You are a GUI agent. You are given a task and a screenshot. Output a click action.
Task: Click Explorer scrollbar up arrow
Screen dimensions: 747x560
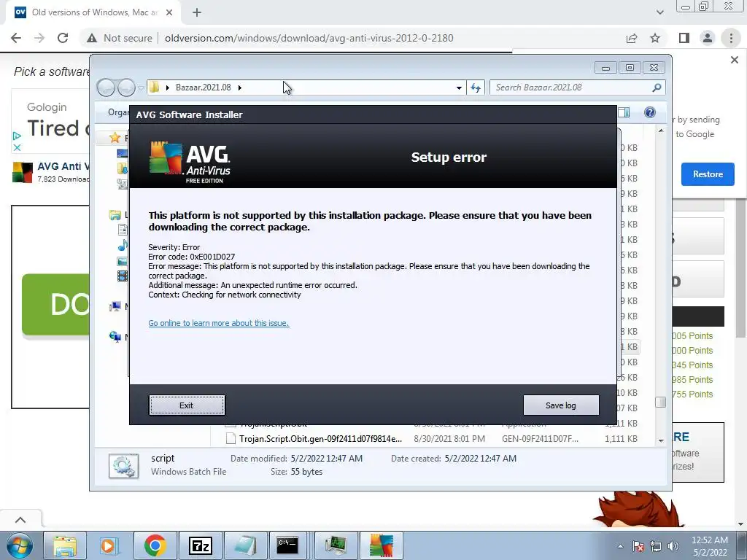pyautogui.click(x=661, y=131)
